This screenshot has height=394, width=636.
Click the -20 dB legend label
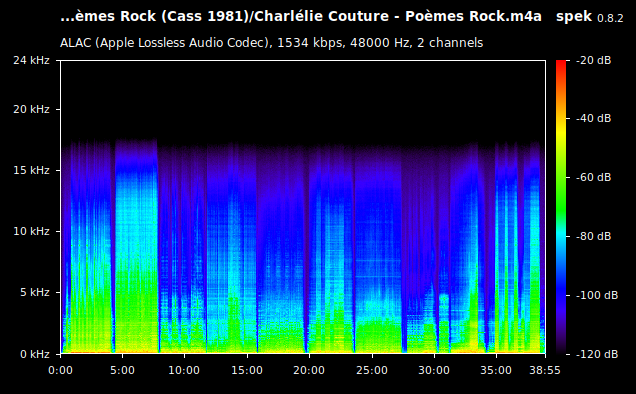click(593, 60)
